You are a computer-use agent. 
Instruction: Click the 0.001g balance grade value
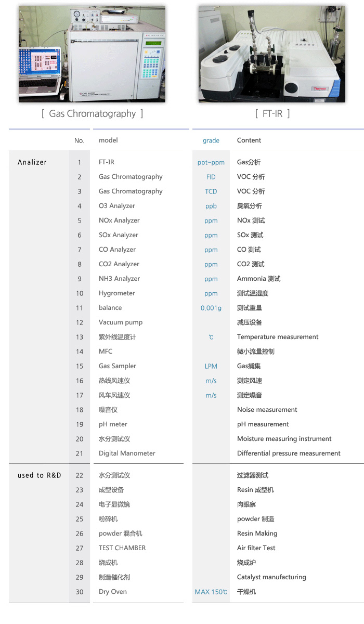pyautogui.click(x=211, y=308)
